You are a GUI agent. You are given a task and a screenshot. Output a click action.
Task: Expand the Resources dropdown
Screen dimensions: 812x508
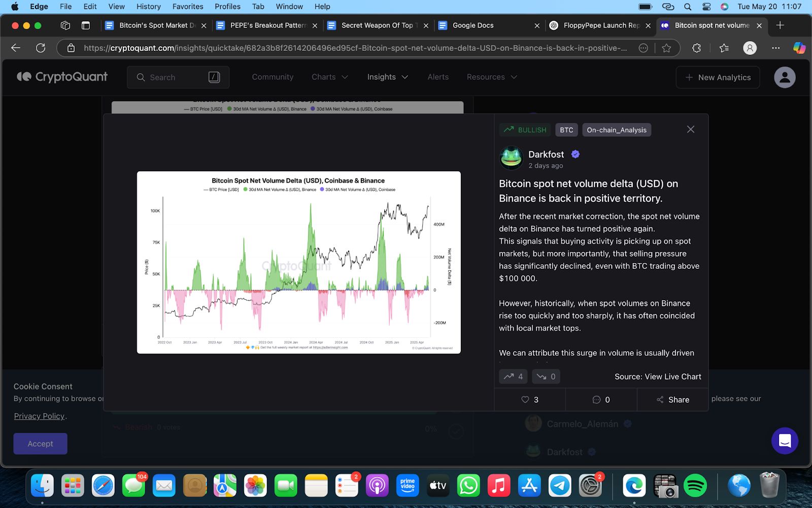492,77
